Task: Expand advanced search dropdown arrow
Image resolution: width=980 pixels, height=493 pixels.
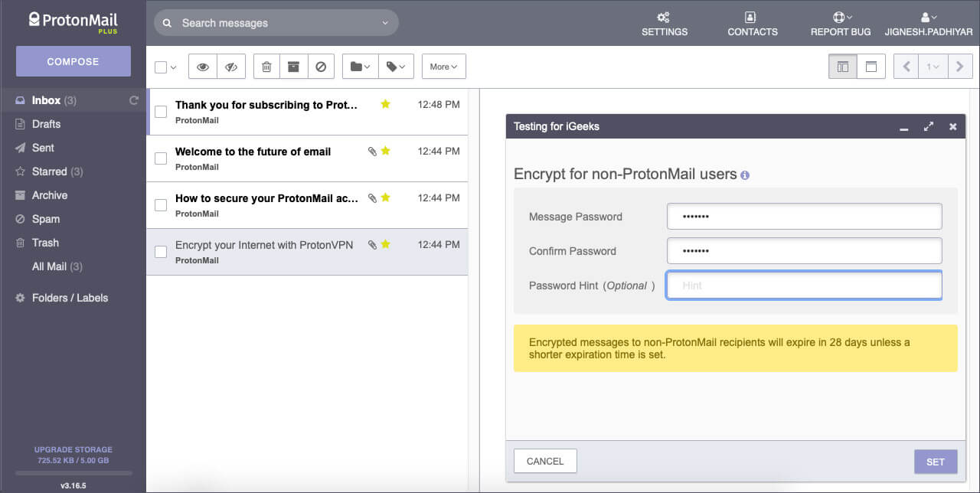Action: coord(385,23)
